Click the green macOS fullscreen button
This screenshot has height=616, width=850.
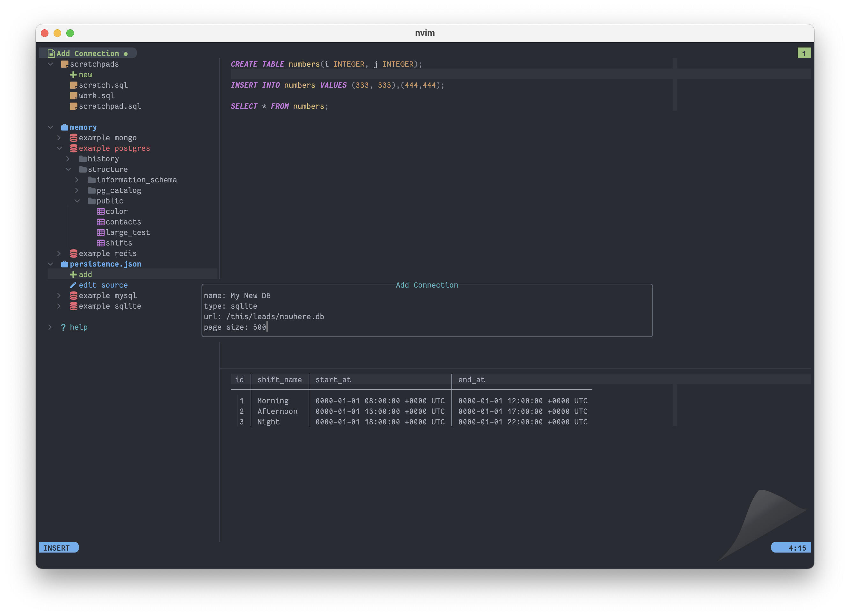70,33
